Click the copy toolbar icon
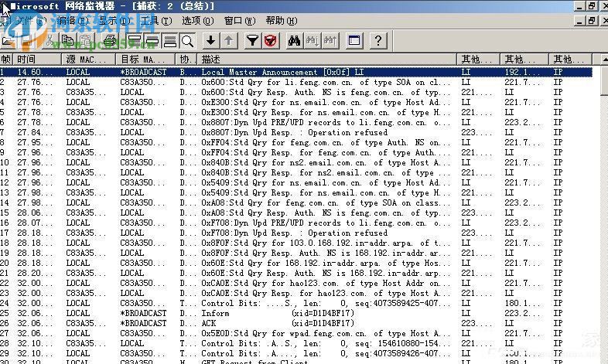The height and width of the screenshot is (364, 608). coord(67,40)
